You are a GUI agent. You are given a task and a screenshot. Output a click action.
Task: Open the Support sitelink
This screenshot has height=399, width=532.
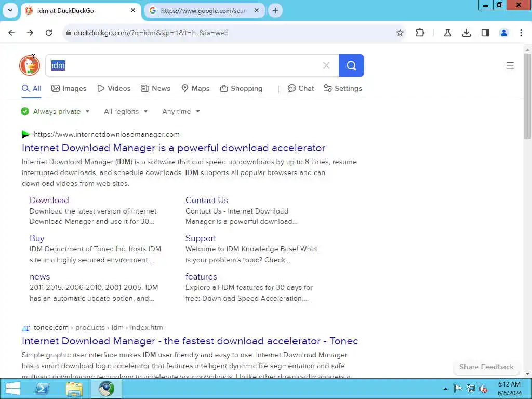tap(201, 238)
